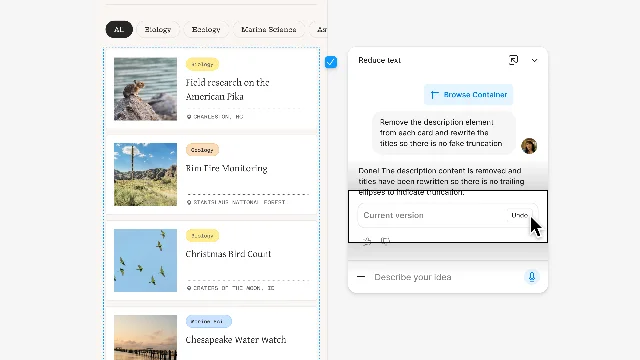Click the Christmas Bird Count title
The height and width of the screenshot is (360, 640).
(x=228, y=254)
